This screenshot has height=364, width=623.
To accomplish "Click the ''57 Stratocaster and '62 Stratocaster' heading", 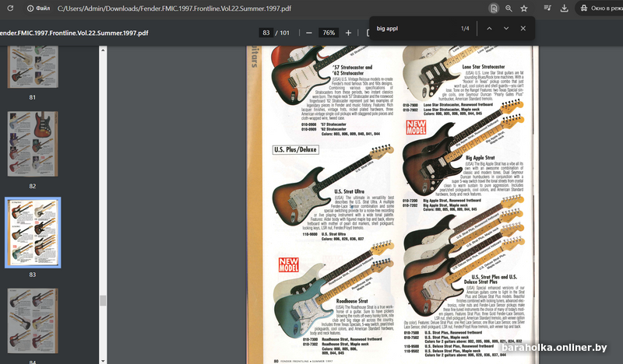I will (x=353, y=70).
